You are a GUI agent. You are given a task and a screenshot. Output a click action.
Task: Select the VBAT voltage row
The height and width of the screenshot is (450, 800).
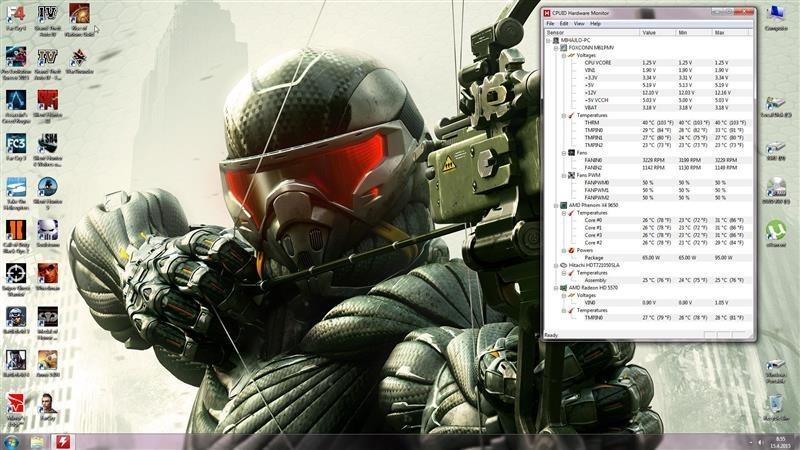648,108
